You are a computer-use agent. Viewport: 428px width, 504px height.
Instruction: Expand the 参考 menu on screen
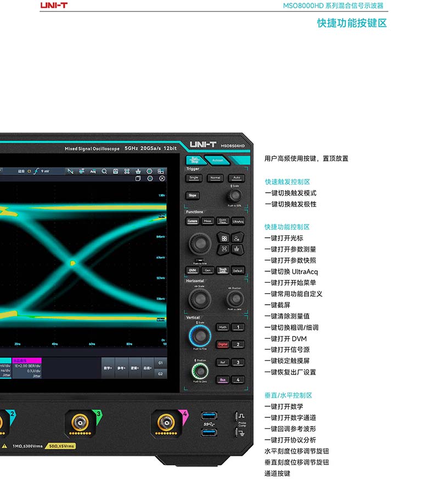121,368
